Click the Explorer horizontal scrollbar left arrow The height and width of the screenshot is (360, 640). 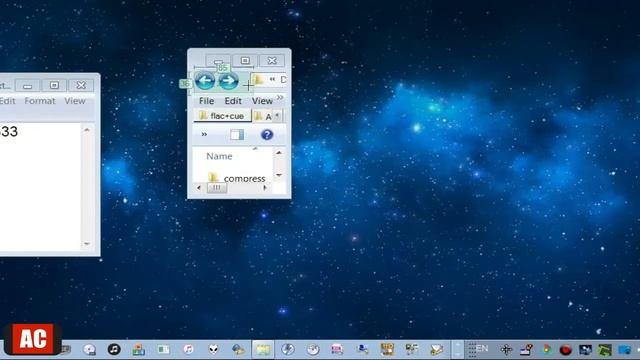199,188
